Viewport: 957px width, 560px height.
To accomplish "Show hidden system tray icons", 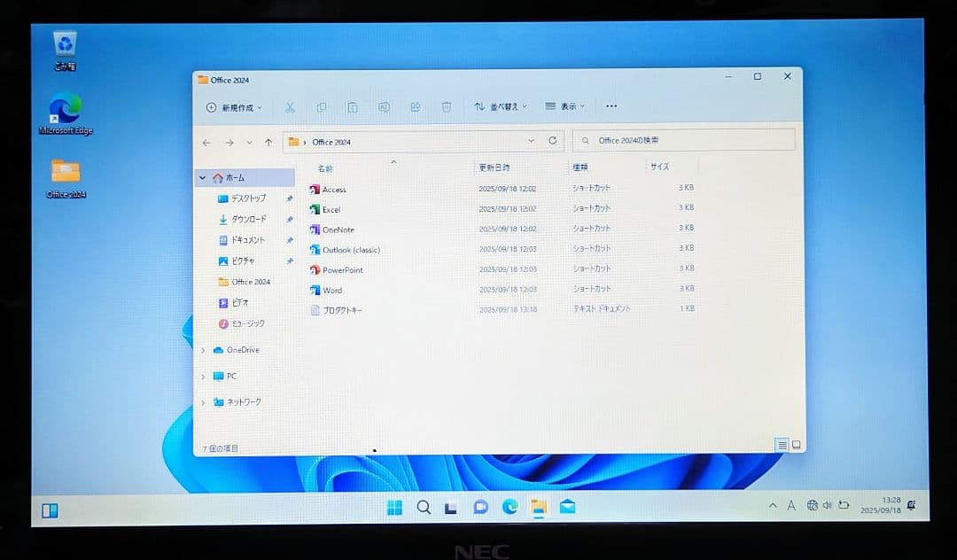I will [x=773, y=506].
